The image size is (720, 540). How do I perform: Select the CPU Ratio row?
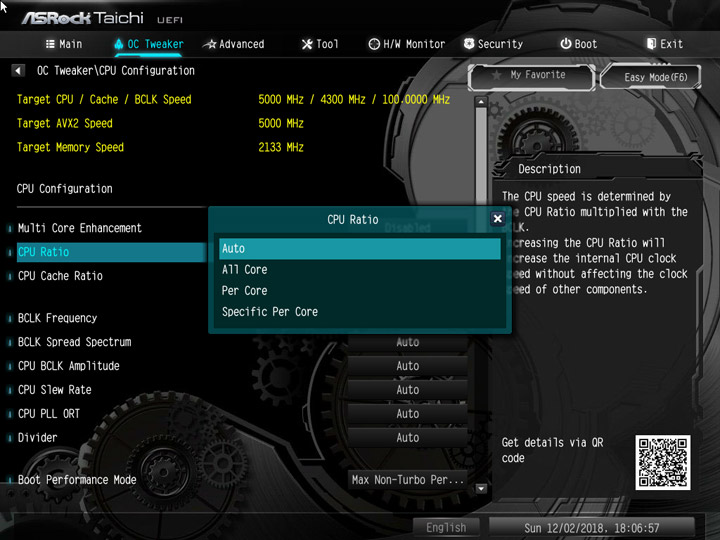(x=111, y=252)
